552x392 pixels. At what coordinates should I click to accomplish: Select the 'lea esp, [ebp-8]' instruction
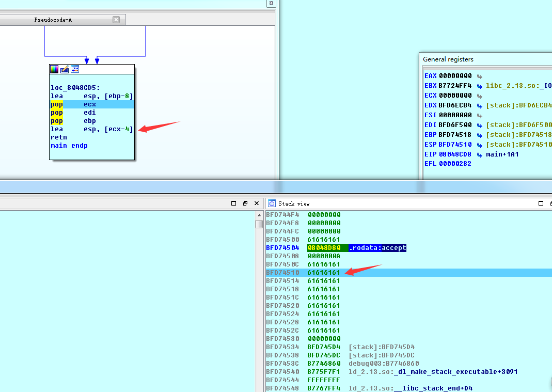point(92,96)
